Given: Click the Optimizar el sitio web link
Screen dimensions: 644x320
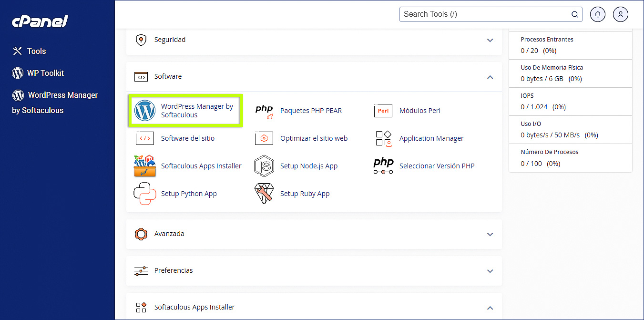Looking at the screenshot, I should click(314, 138).
